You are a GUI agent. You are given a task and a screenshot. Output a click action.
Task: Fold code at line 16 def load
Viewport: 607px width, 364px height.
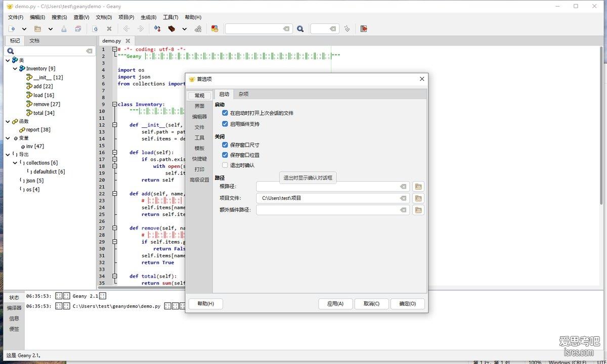[x=115, y=153]
